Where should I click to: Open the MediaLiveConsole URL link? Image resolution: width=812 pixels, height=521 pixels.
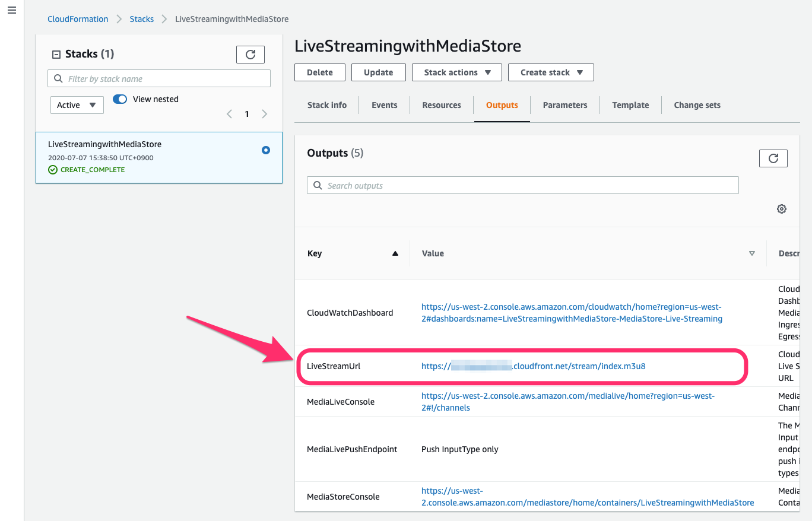[x=568, y=402]
